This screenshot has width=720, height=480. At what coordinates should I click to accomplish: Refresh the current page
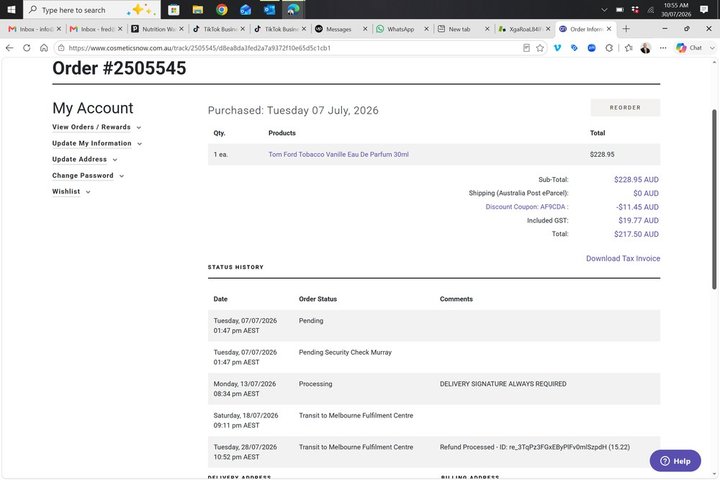27,48
